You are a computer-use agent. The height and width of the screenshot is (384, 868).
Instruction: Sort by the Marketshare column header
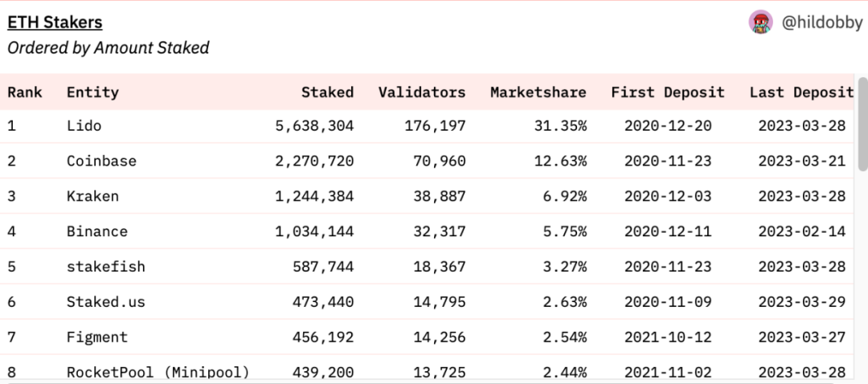point(538,92)
